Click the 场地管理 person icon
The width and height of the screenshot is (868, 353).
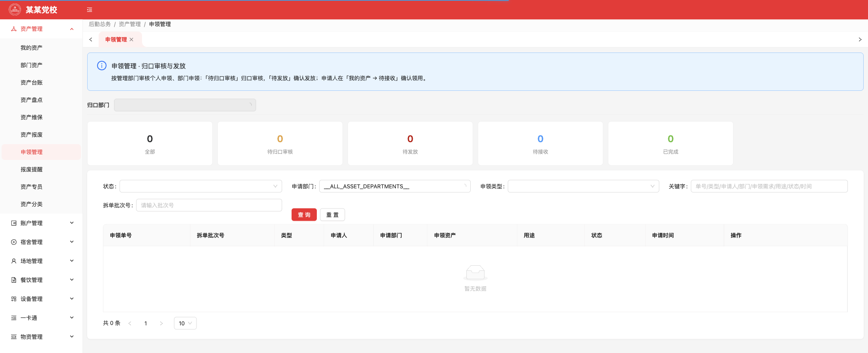tap(14, 261)
